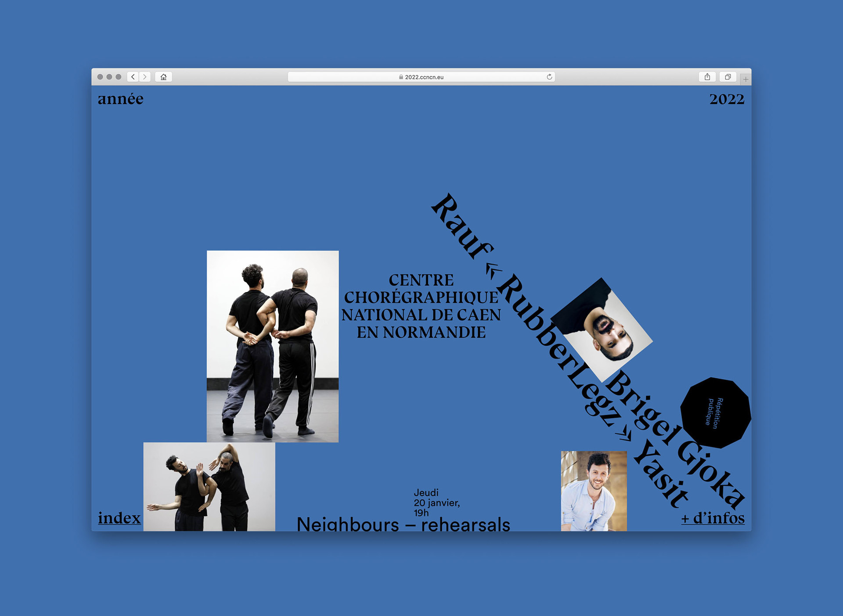Open the rotated portrait of bearded man

coord(602,329)
